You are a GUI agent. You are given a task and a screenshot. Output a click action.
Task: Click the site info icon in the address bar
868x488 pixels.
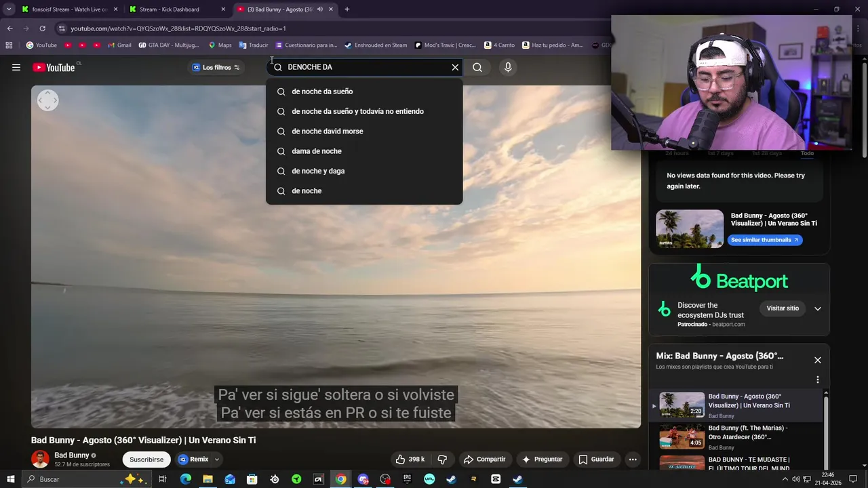[x=62, y=28]
